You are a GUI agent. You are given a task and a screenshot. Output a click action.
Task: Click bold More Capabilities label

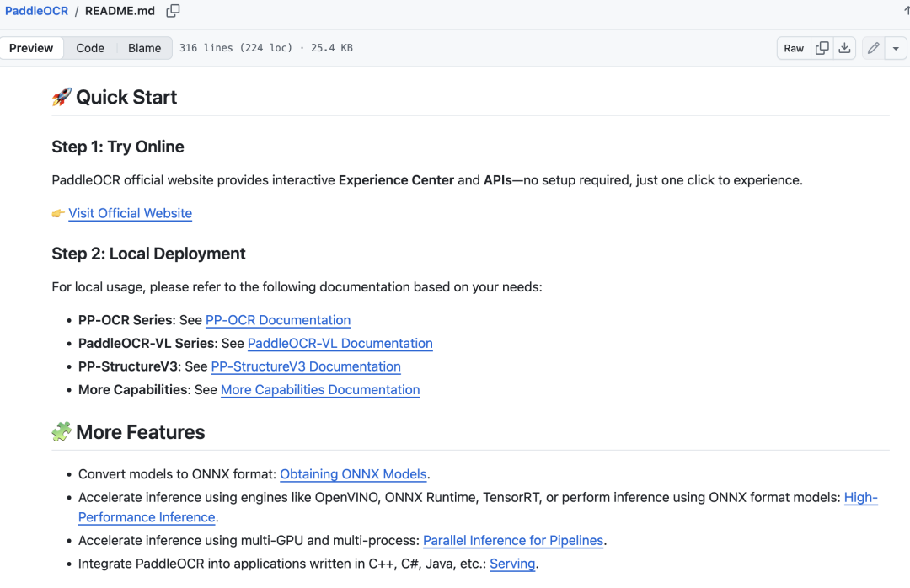133,389
